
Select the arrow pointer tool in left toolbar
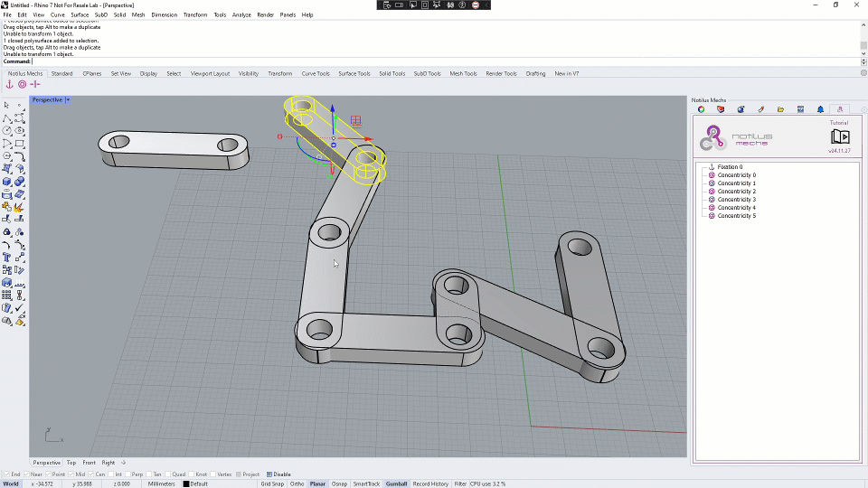click(x=6, y=105)
